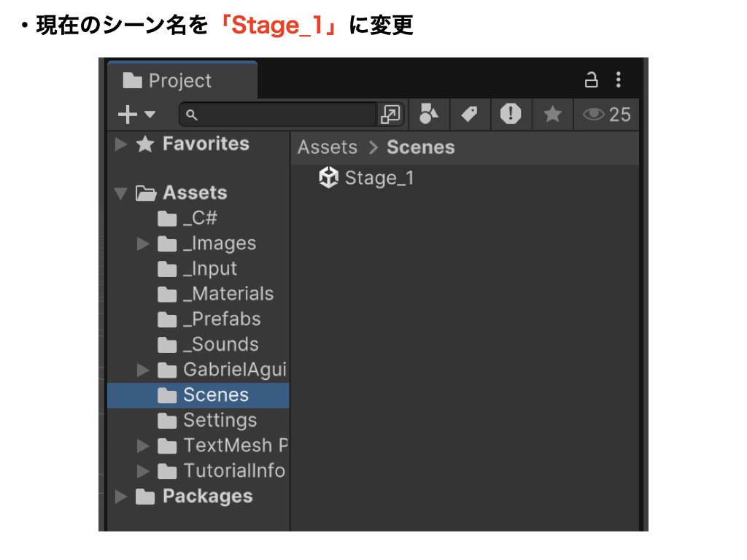Screen dimensions: 747x560
Task: Collapse the Assets folder tree
Action: point(121,194)
